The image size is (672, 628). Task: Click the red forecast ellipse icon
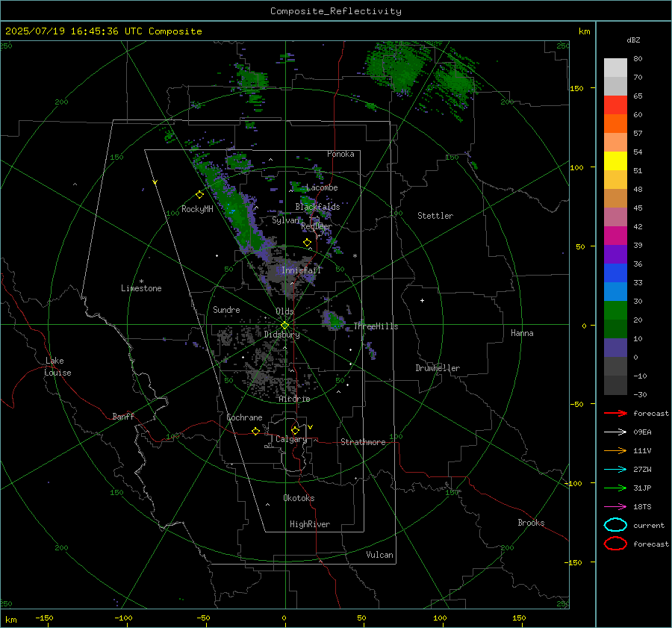615,543
